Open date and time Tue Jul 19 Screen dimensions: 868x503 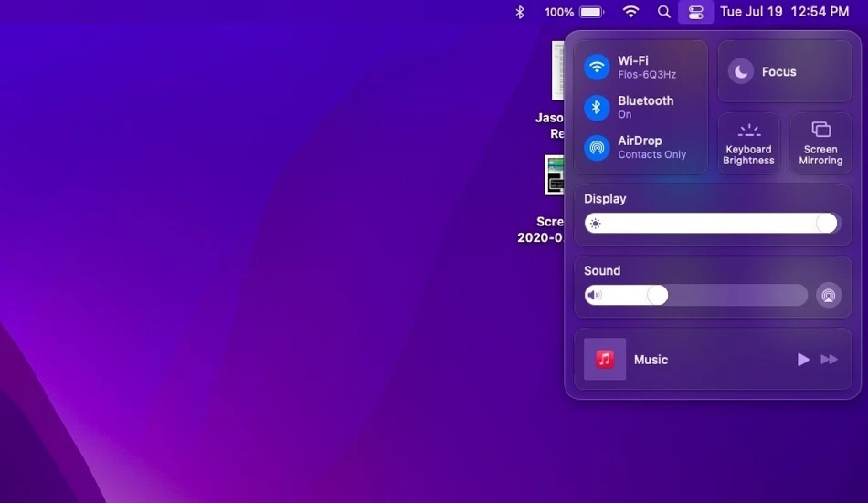[x=785, y=12]
